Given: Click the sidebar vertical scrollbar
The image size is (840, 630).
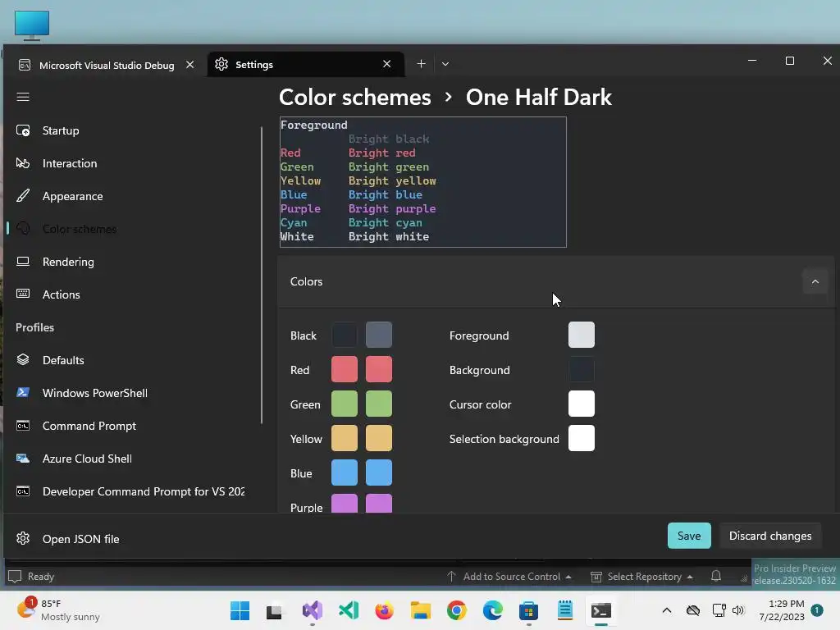Looking at the screenshot, I should point(262,276).
